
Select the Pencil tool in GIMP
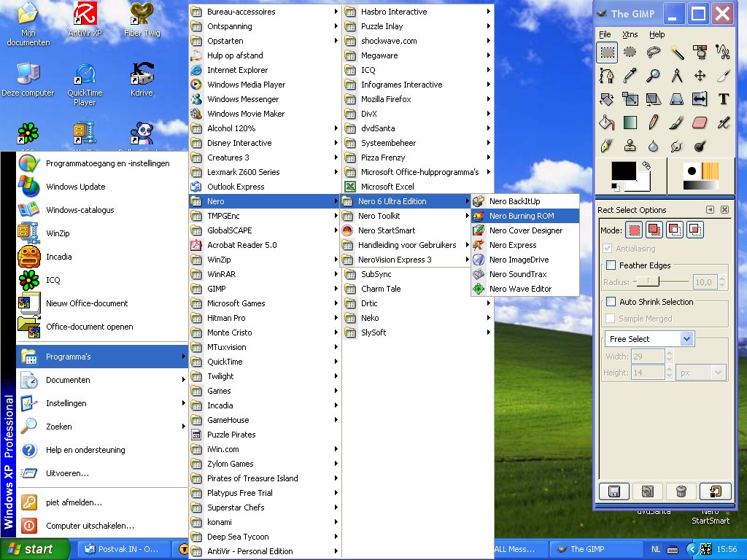654,122
